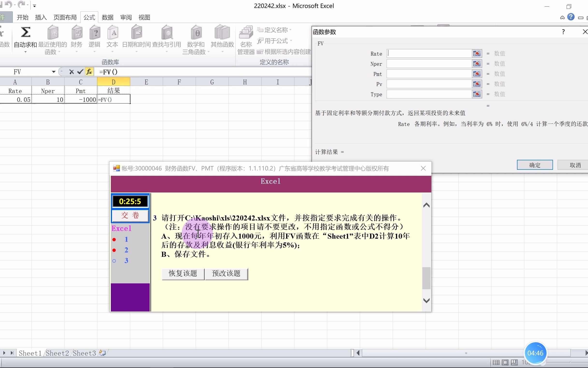Open the Page Layout (页面布局) tab
This screenshot has height=368, width=588.
pos(65,17)
